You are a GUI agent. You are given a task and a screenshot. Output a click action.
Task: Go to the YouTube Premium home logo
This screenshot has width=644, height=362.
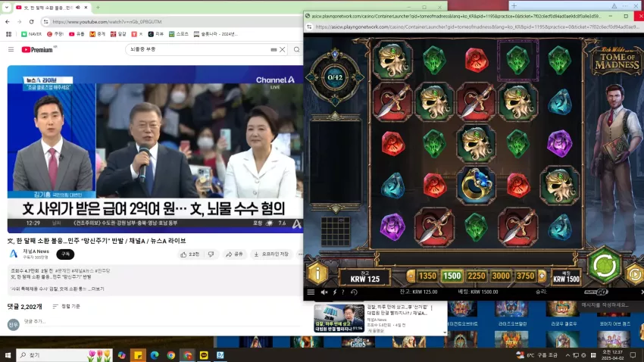pos(37,49)
